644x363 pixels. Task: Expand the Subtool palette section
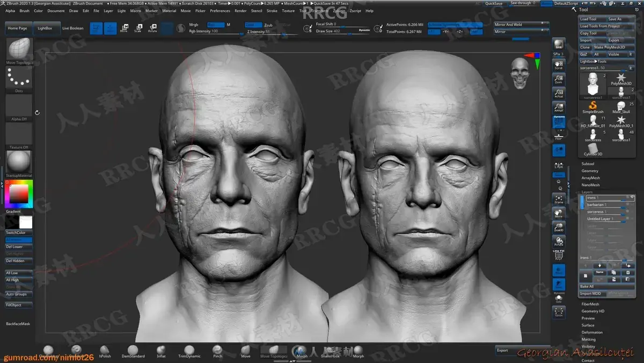click(588, 164)
